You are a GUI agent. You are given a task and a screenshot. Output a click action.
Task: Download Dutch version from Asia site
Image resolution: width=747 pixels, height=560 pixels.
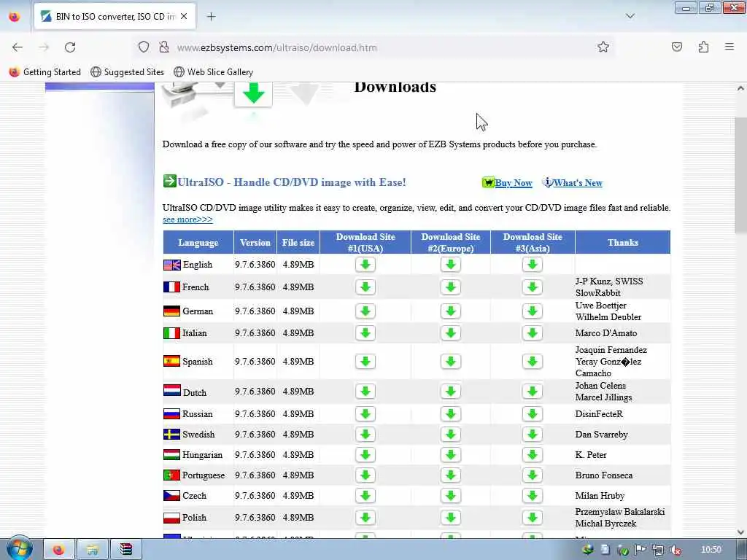coord(532,392)
